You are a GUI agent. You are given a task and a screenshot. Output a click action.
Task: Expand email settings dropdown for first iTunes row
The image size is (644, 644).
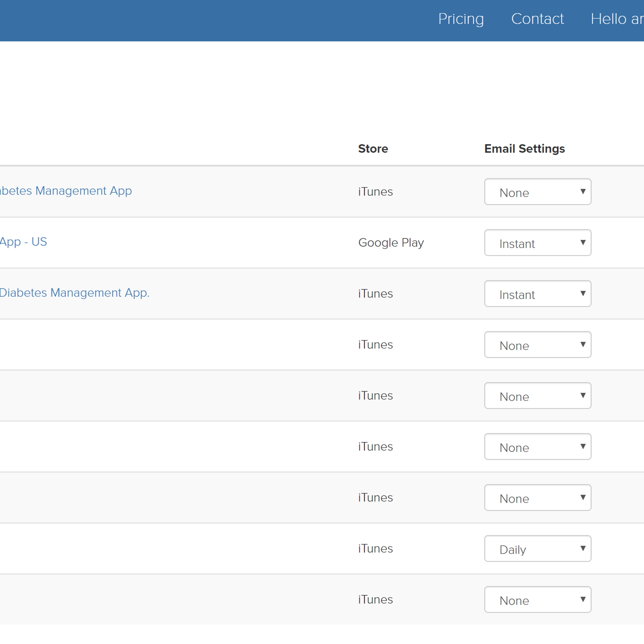click(538, 192)
